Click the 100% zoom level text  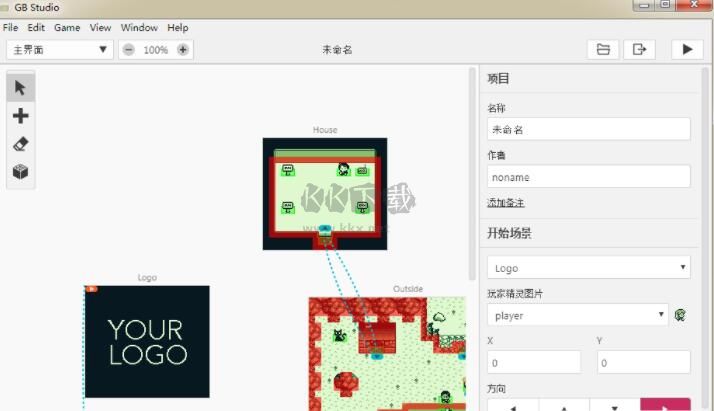(156, 50)
